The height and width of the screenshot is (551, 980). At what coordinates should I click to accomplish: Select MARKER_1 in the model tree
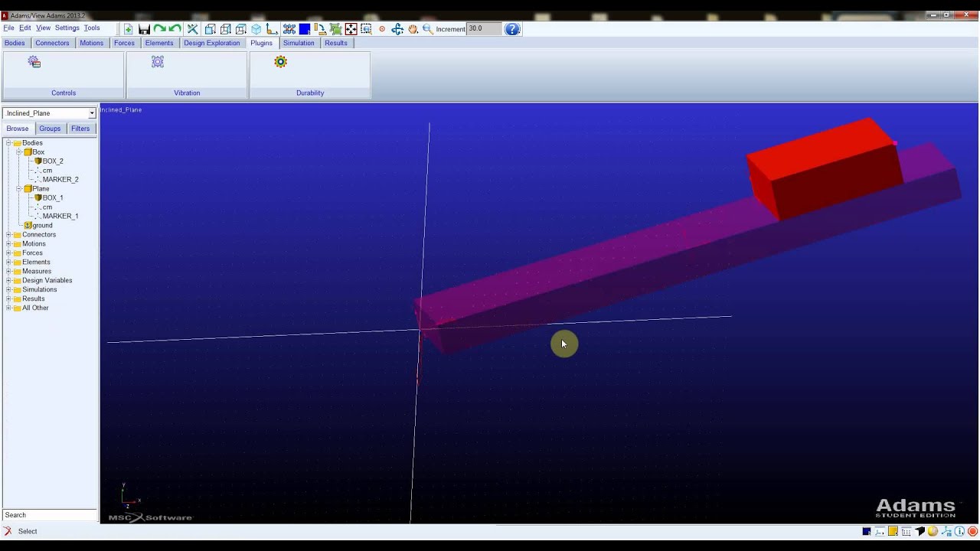[x=60, y=217]
